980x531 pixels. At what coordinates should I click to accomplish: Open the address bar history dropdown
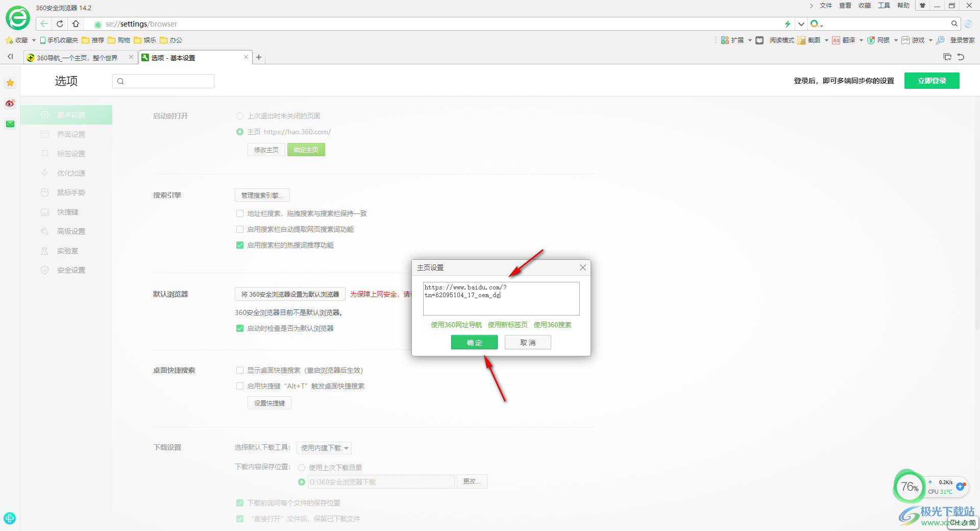click(801, 23)
